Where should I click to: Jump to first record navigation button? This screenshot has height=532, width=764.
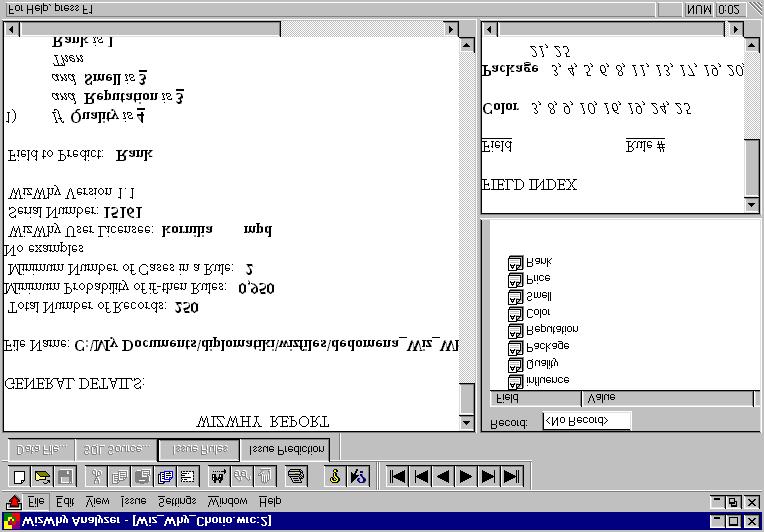[x=398, y=476]
